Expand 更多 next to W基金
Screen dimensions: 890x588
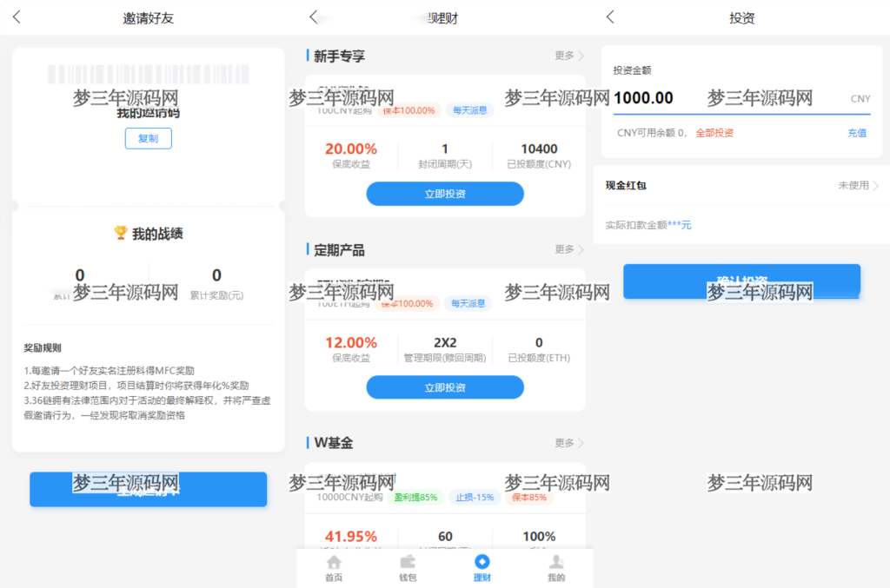pyautogui.click(x=565, y=442)
